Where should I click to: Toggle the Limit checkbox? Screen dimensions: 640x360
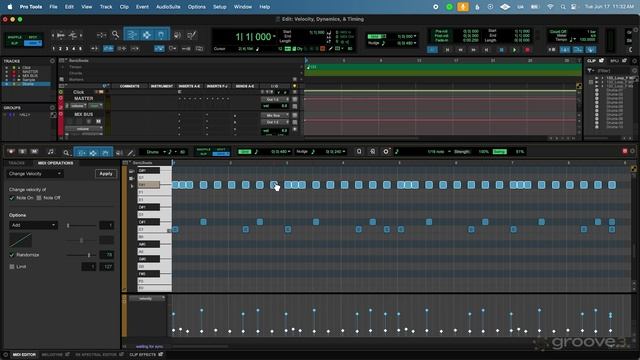point(12,267)
